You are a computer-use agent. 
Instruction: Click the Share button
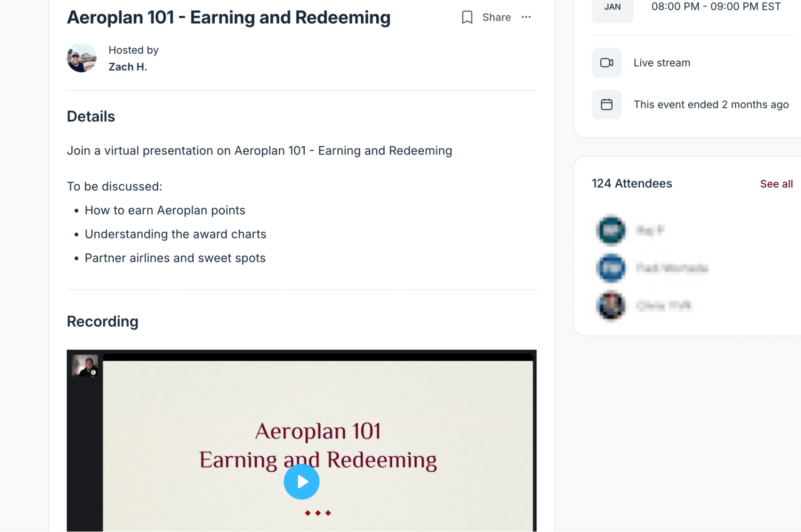496,17
